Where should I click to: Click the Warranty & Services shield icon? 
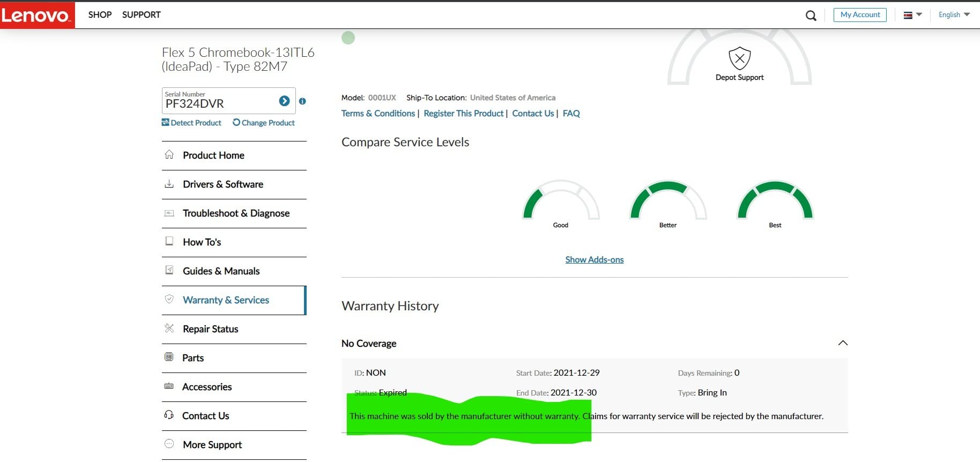pyautogui.click(x=169, y=299)
